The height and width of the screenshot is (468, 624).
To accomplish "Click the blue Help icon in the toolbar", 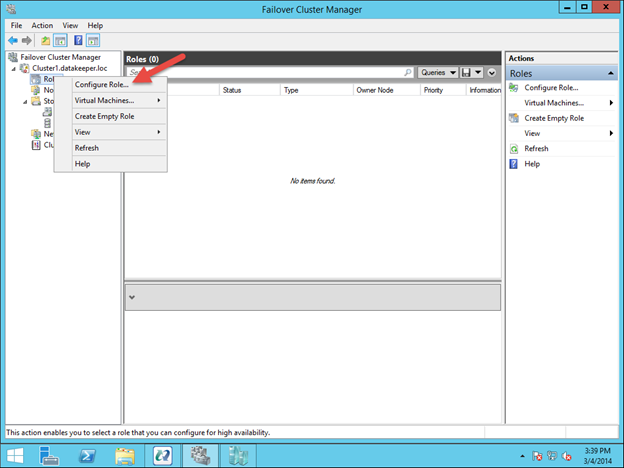I will pyautogui.click(x=78, y=40).
